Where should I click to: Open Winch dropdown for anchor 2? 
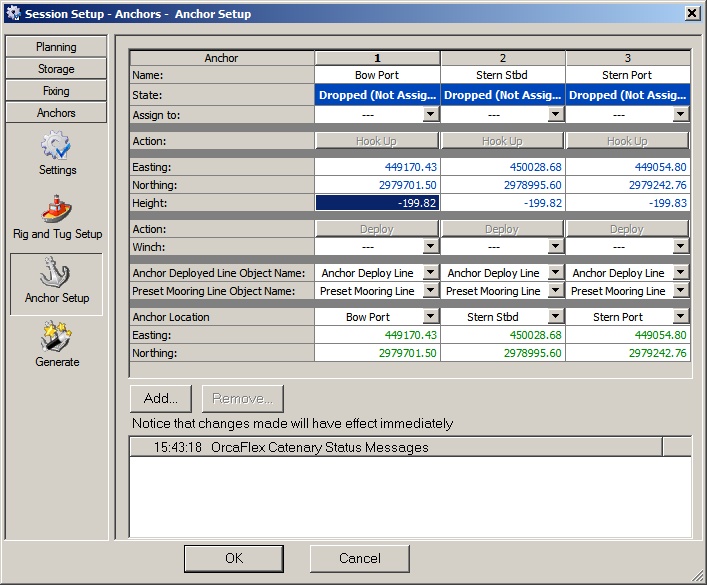point(555,248)
